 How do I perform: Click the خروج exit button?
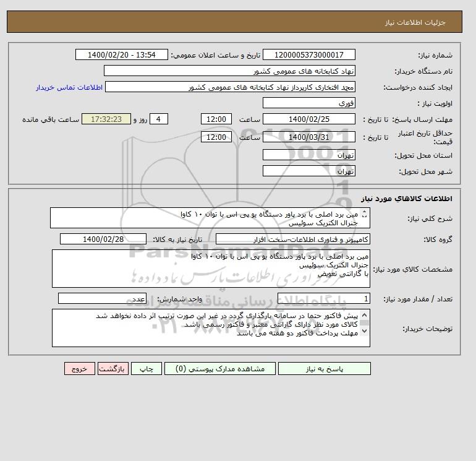[x=80, y=369]
